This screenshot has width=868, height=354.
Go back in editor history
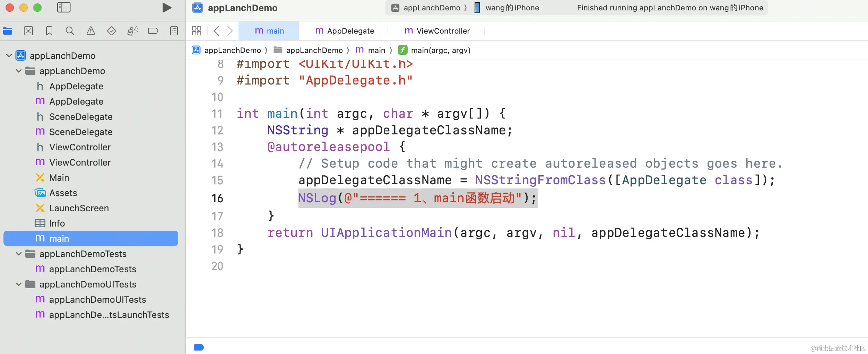[216, 31]
